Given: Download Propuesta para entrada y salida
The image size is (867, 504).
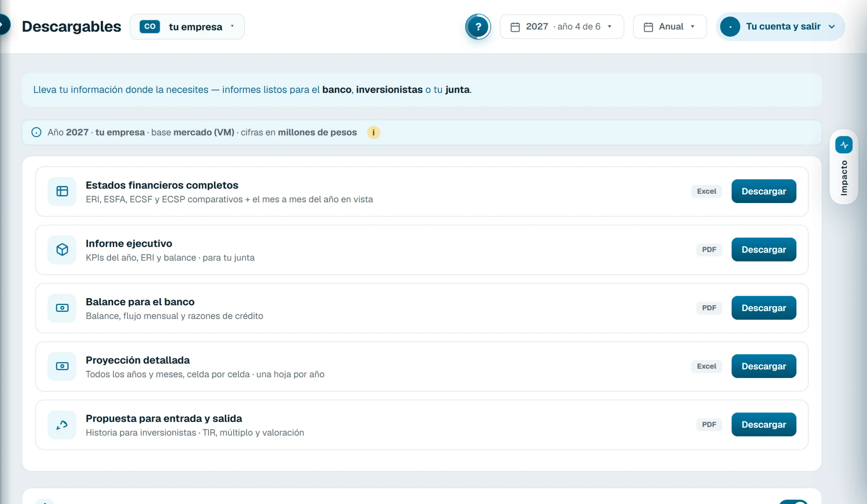Looking at the screenshot, I should point(764,425).
